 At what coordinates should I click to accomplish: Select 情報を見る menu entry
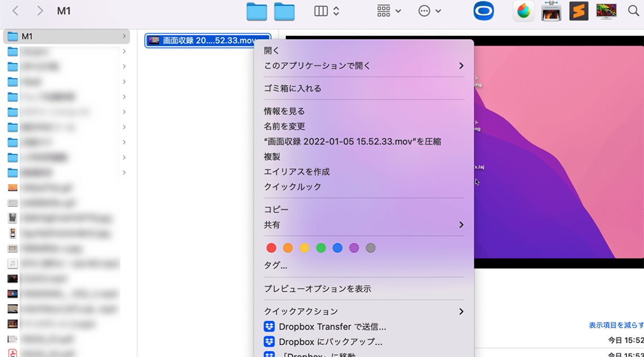284,111
